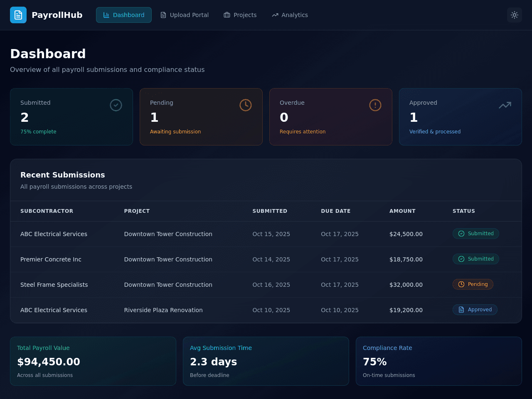Click the alert icon in Overdue card
This screenshot has height=399, width=532.
pyautogui.click(x=375, y=105)
